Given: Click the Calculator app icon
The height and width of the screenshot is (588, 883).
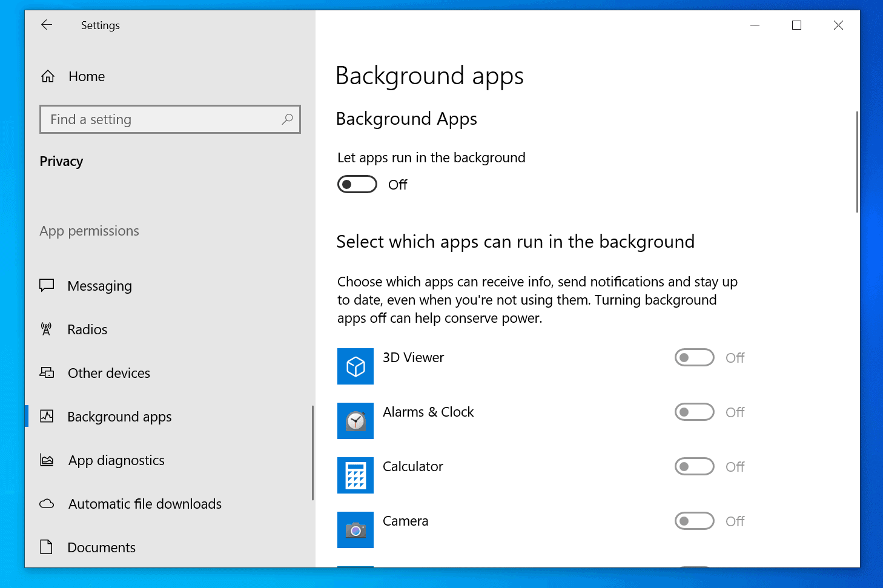Looking at the screenshot, I should pyautogui.click(x=356, y=475).
